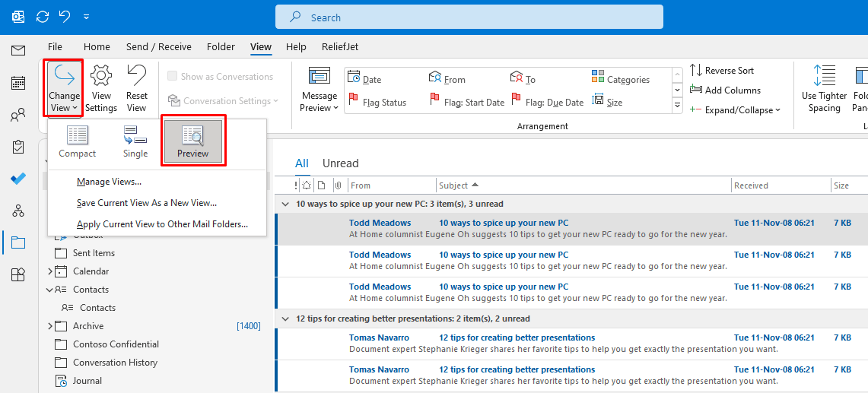
Task: Sort by the Reminder bell column
Action: click(307, 185)
